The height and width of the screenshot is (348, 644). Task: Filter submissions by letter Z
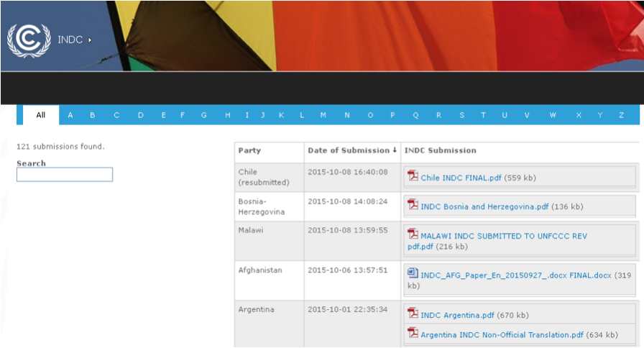[621, 115]
